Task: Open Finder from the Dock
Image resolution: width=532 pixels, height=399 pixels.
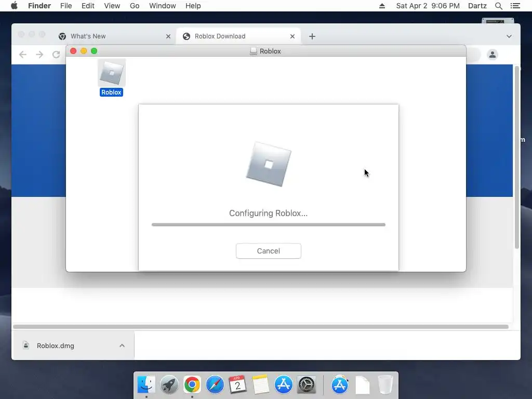Action: (146, 384)
